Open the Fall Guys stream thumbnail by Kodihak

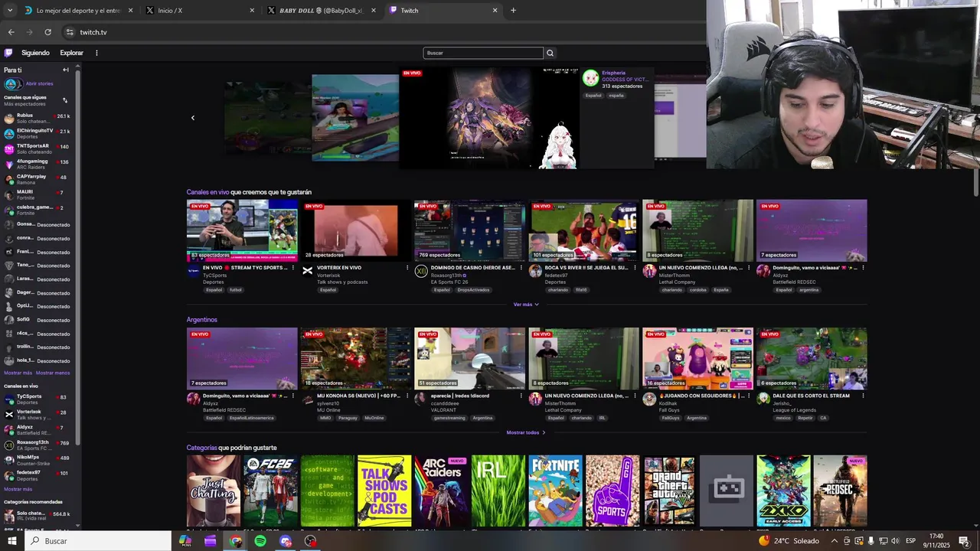tap(697, 359)
